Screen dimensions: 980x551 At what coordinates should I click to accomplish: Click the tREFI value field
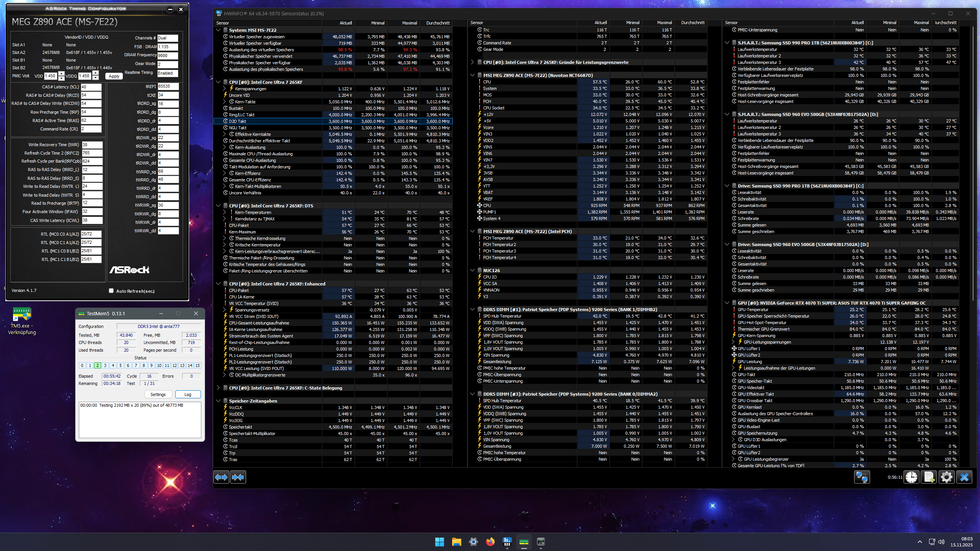168,86
